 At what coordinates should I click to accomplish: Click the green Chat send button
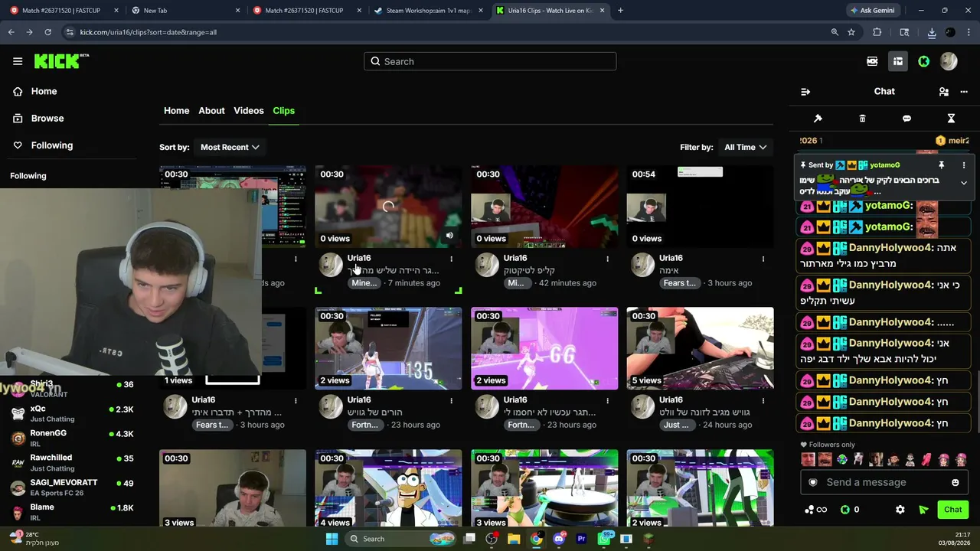pos(952,510)
